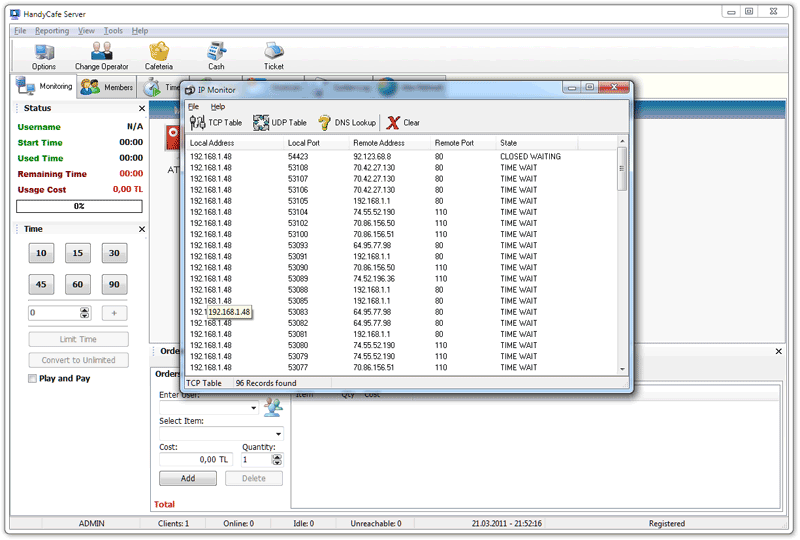This screenshot has width=800, height=540.
Task: Click the Clients: 1 status bar entry
Action: pos(173,524)
